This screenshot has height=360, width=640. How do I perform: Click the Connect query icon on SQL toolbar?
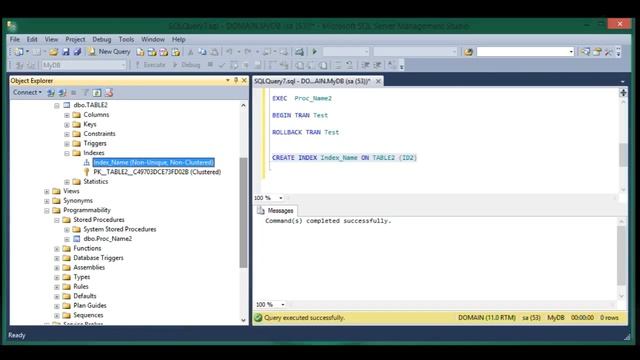tap(19, 65)
